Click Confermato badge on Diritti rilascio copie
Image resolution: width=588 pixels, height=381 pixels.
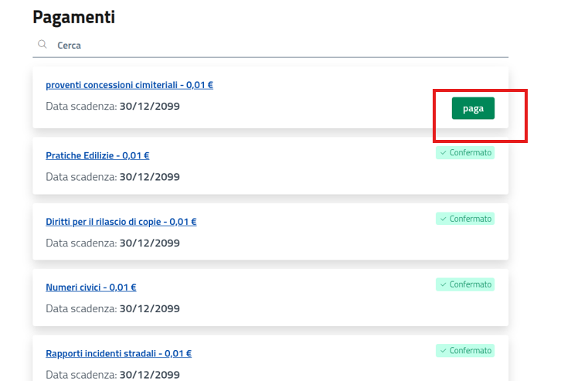pos(465,219)
